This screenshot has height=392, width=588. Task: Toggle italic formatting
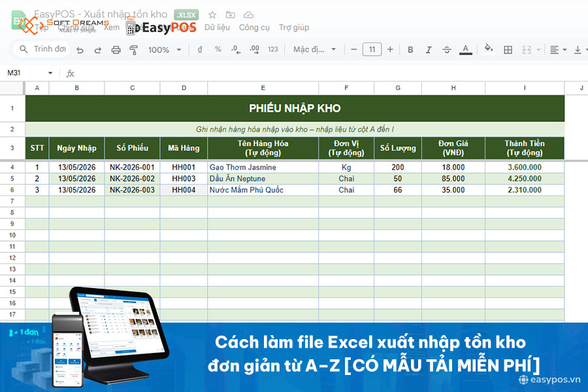click(429, 50)
